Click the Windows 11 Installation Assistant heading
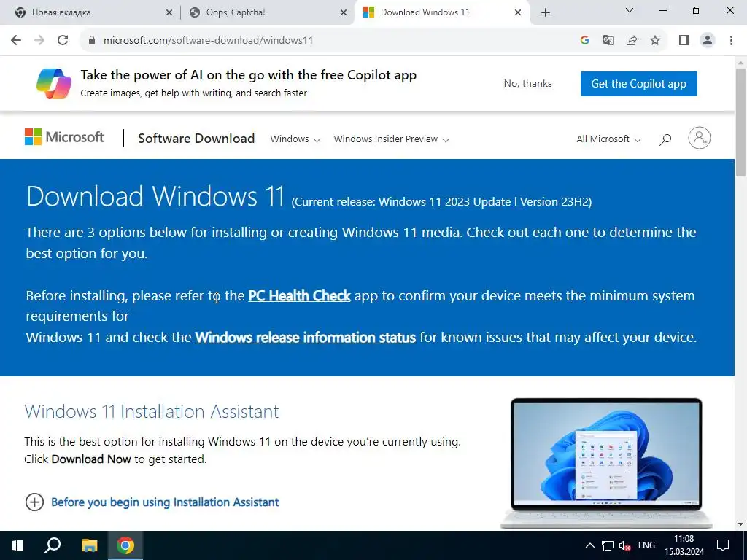Viewport: 747px width, 560px height. tap(152, 411)
